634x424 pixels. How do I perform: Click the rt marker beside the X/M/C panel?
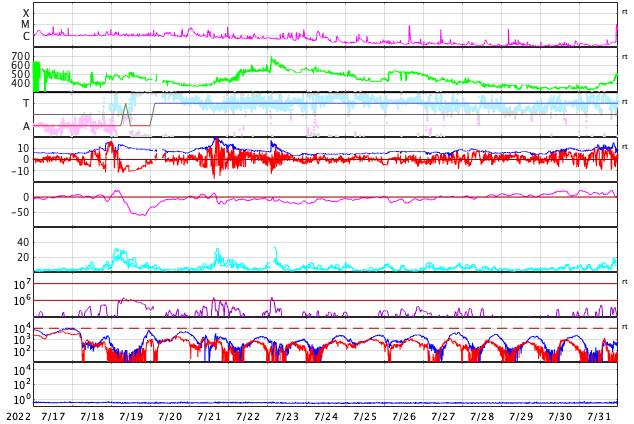point(625,12)
